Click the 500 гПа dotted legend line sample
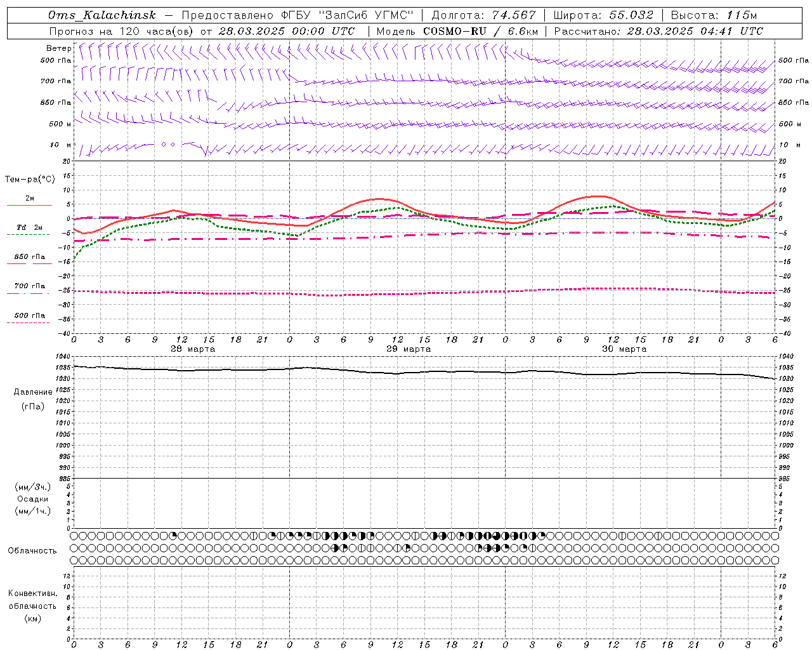 coord(29,322)
